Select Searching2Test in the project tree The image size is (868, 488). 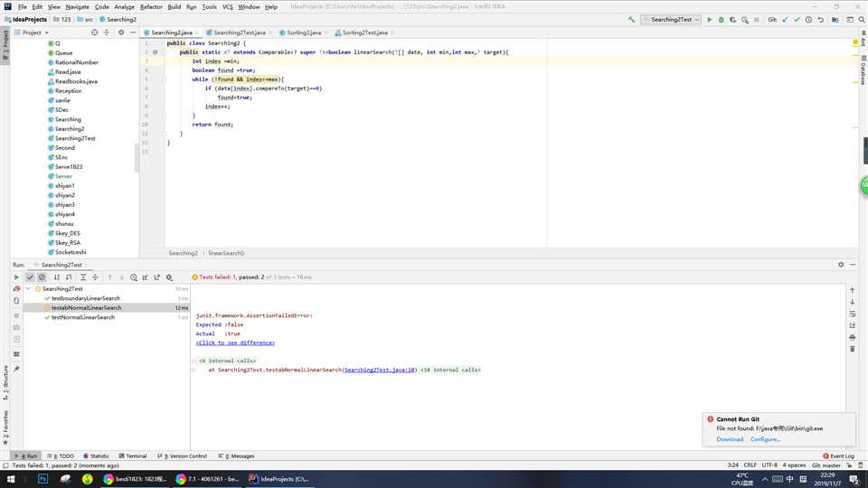[x=75, y=138]
